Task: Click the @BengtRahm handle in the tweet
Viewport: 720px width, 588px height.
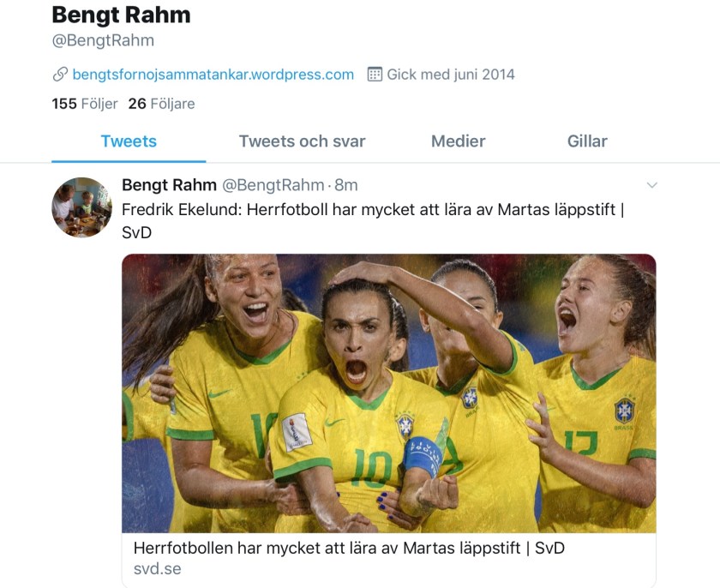Action: tap(273, 185)
